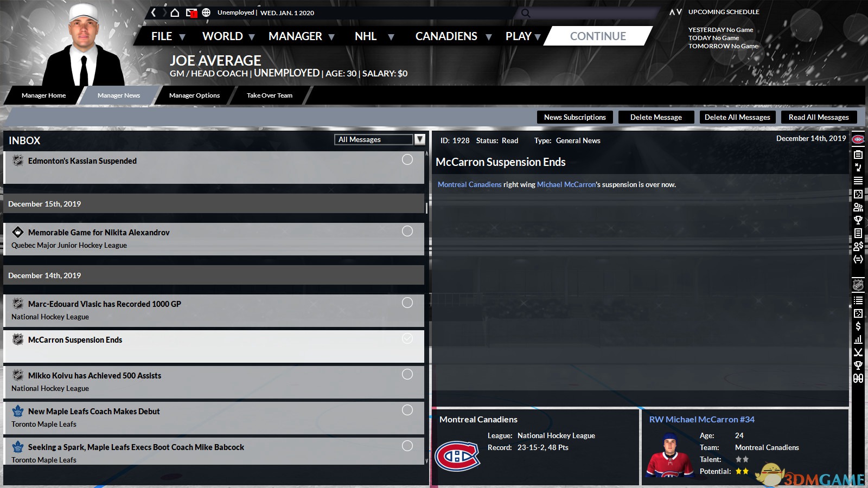Image resolution: width=868 pixels, height=488 pixels.
Task: Toggle circle for Leafs Boot Coach Mike Babcock
Action: click(407, 446)
